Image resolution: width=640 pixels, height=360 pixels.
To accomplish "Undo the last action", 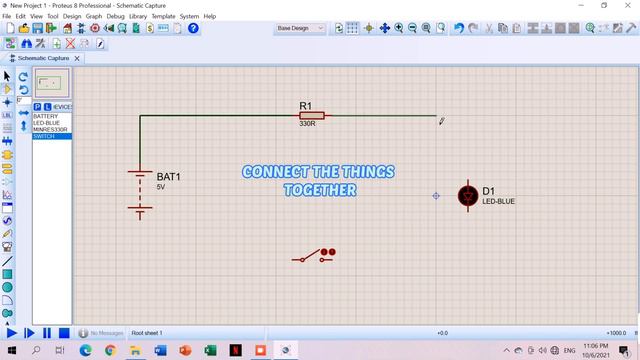I will [x=459, y=28].
